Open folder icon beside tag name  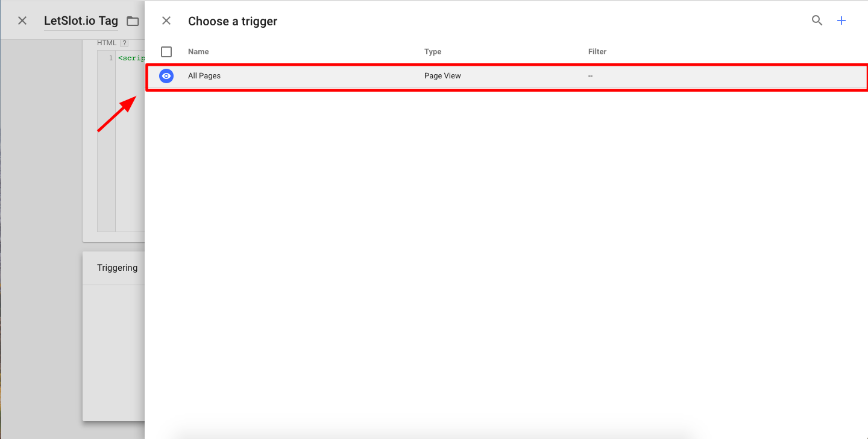(x=133, y=21)
